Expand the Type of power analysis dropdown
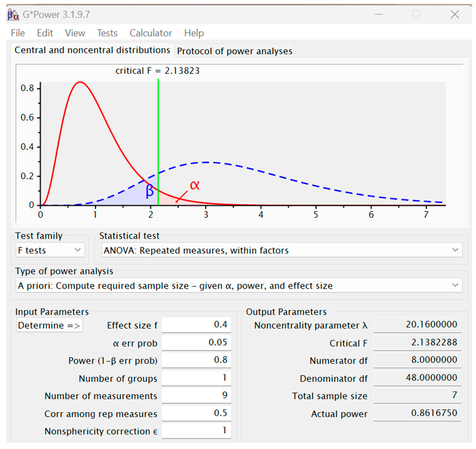The height and width of the screenshot is (449, 476). [239, 285]
